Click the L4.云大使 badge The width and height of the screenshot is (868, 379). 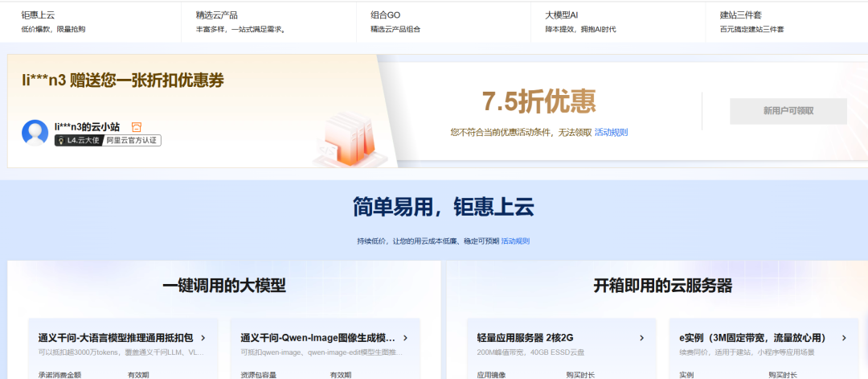[x=79, y=141]
